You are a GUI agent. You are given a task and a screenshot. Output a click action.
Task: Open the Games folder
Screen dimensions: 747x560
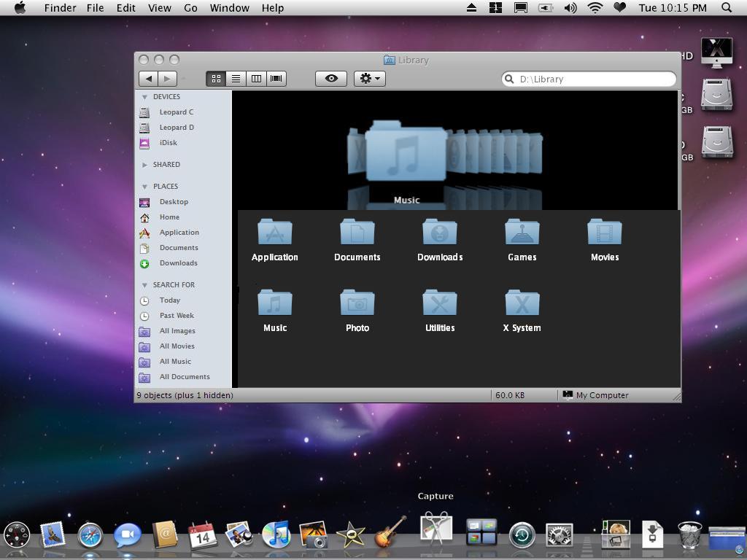pos(522,232)
